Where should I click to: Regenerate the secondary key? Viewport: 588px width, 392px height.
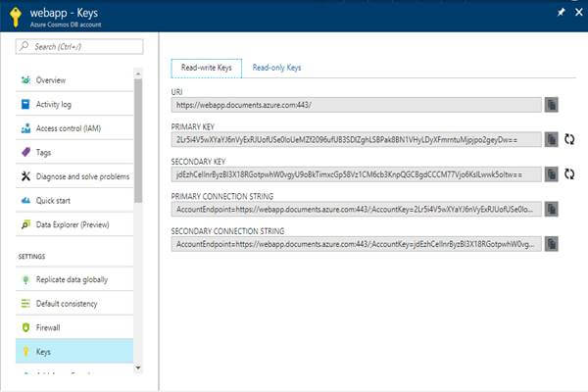569,174
